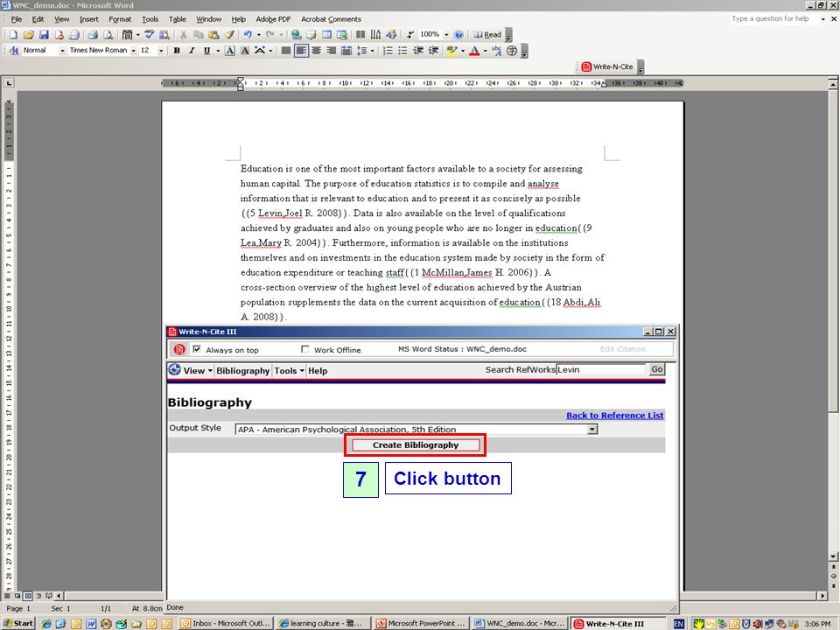Open the Style dropdown showing Normal
The height and width of the screenshot is (630, 840).
pyautogui.click(x=62, y=51)
